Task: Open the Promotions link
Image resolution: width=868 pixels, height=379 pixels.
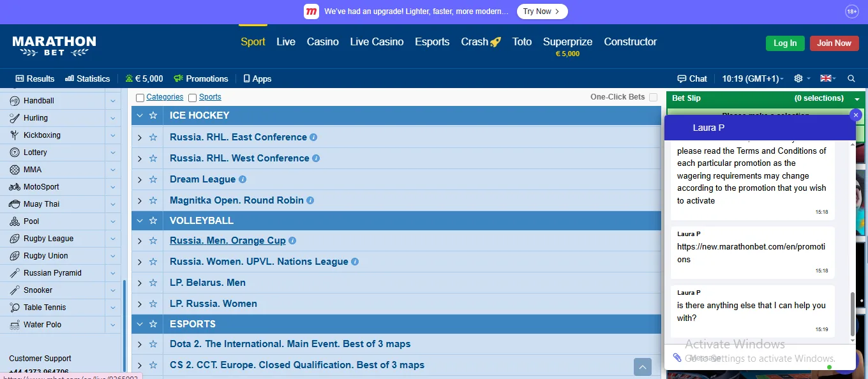Action: click(x=201, y=78)
